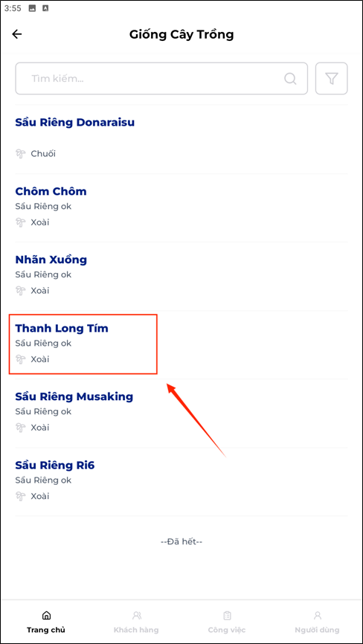
Task: Select the Sầu Riêng Musaking variety
Action: coord(181,413)
